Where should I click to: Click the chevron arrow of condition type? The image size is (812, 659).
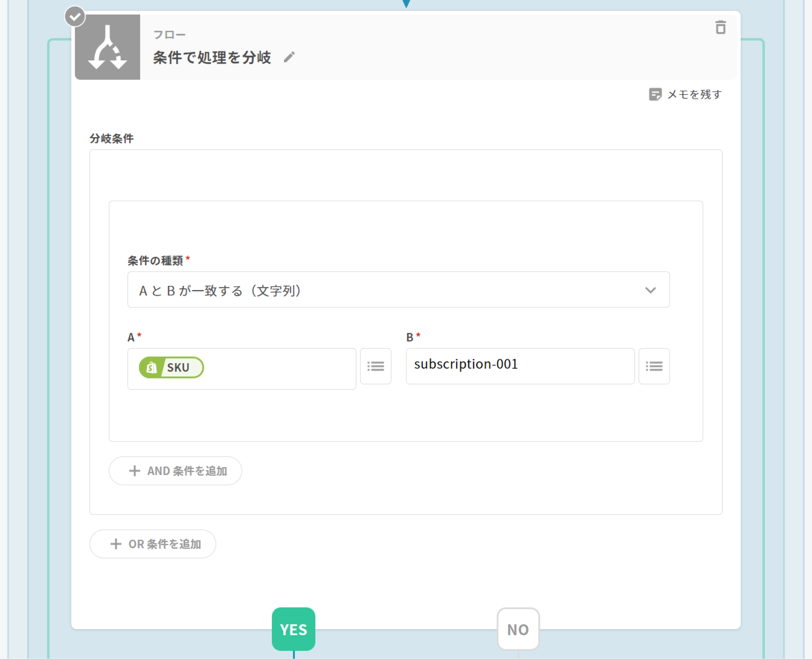click(x=650, y=290)
